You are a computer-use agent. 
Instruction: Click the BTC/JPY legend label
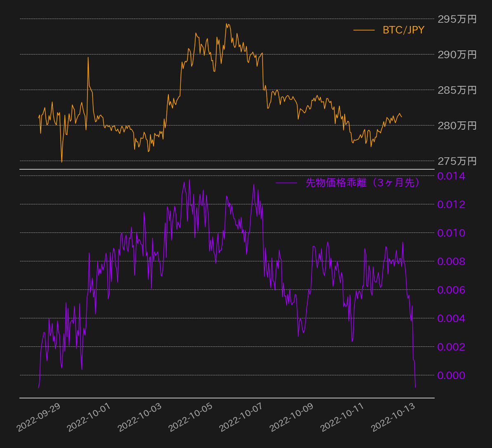tap(403, 30)
